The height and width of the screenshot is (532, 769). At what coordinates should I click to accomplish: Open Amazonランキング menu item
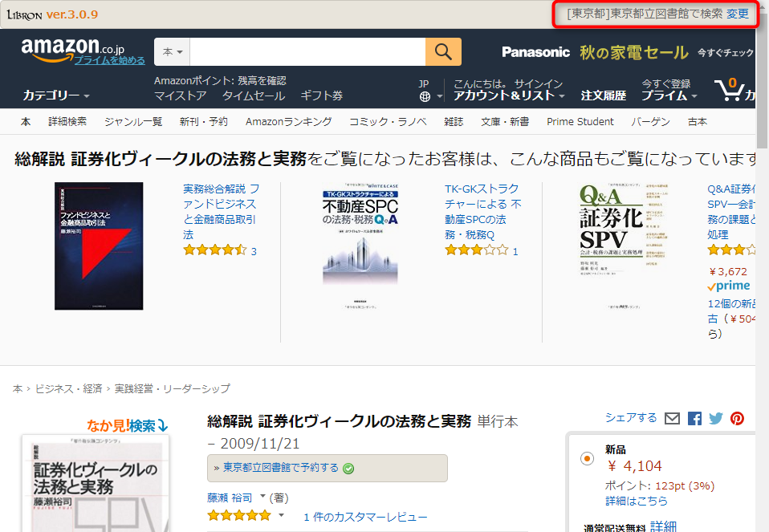coord(289,122)
